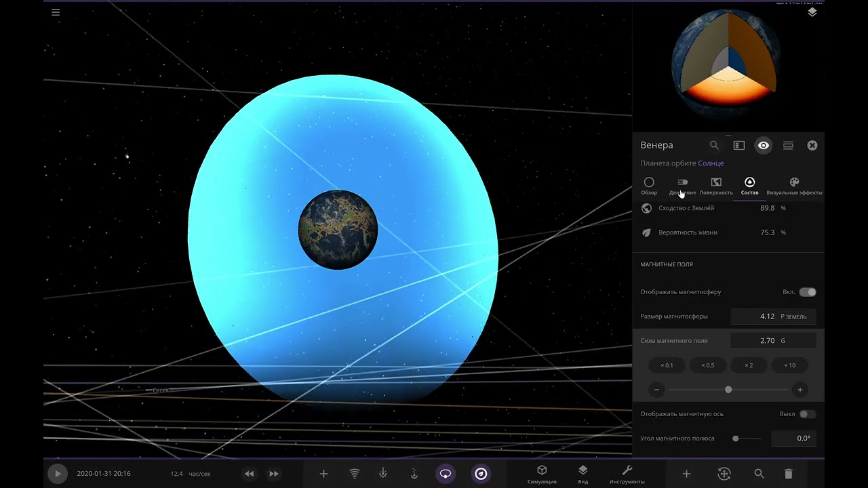Open the Симуляция menu
The image size is (868, 488).
tap(542, 474)
